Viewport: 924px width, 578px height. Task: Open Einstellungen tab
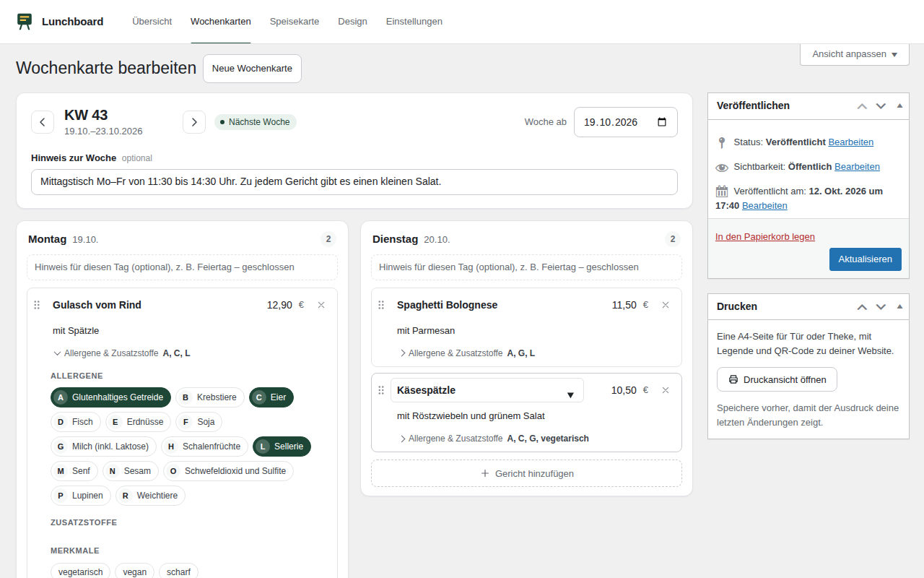tap(414, 22)
